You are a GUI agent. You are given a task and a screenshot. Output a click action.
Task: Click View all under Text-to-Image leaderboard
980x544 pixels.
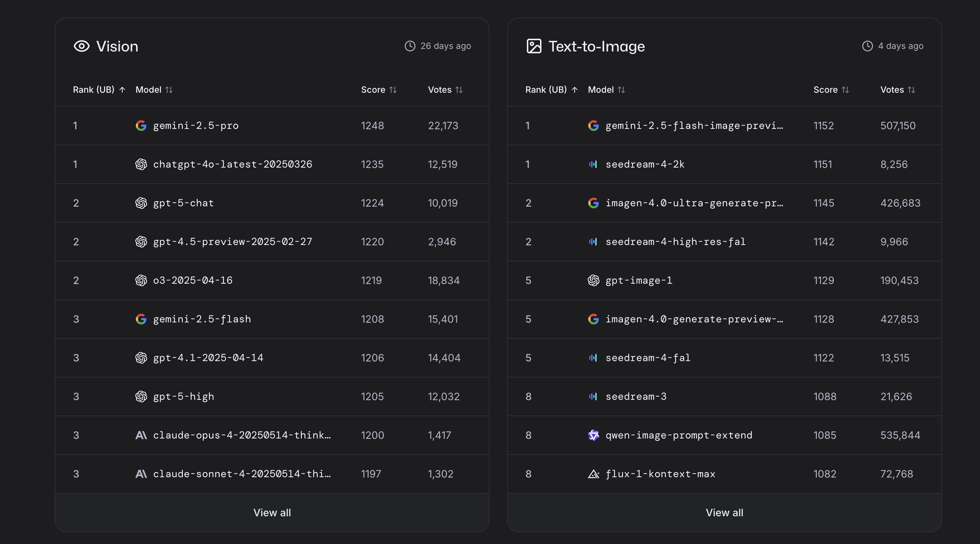[x=724, y=512]
